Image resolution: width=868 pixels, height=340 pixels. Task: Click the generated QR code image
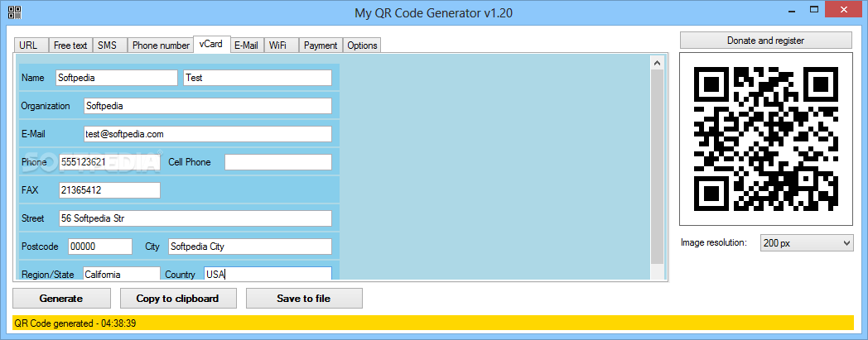click(766, 139)
